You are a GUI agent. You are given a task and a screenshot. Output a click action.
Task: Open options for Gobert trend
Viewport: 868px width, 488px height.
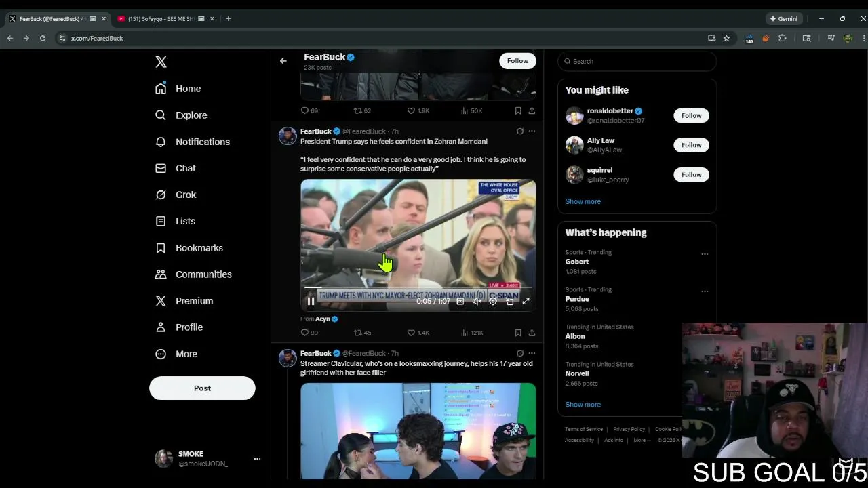(x=705, y=254)
